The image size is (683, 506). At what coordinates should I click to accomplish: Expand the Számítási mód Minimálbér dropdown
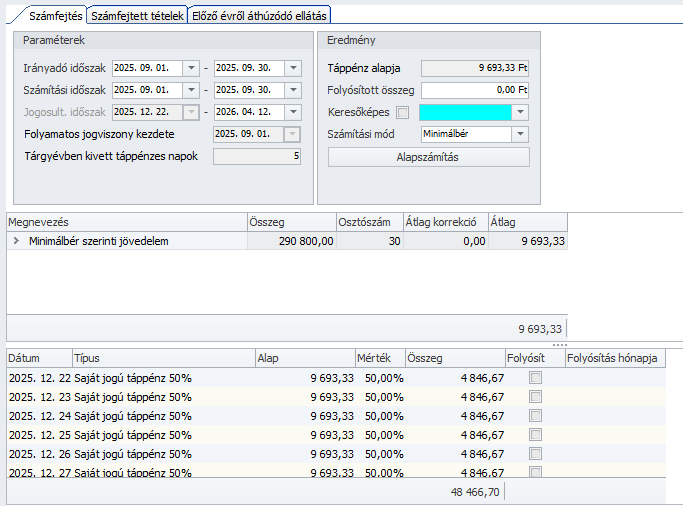coord(520,134)
